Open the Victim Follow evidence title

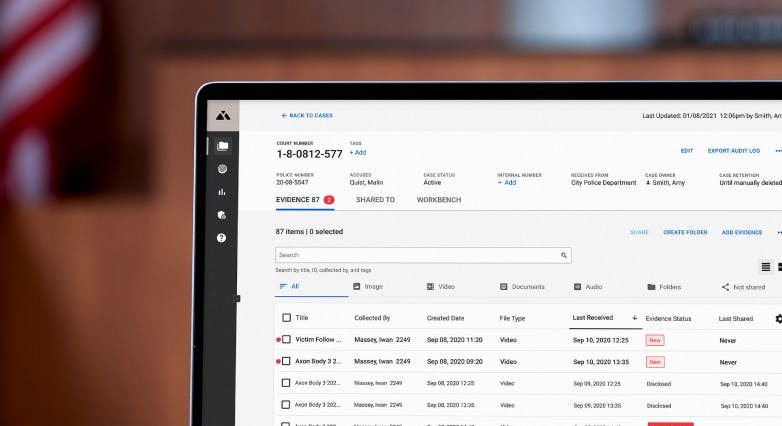pyautogui.click(x=318, y=340)
